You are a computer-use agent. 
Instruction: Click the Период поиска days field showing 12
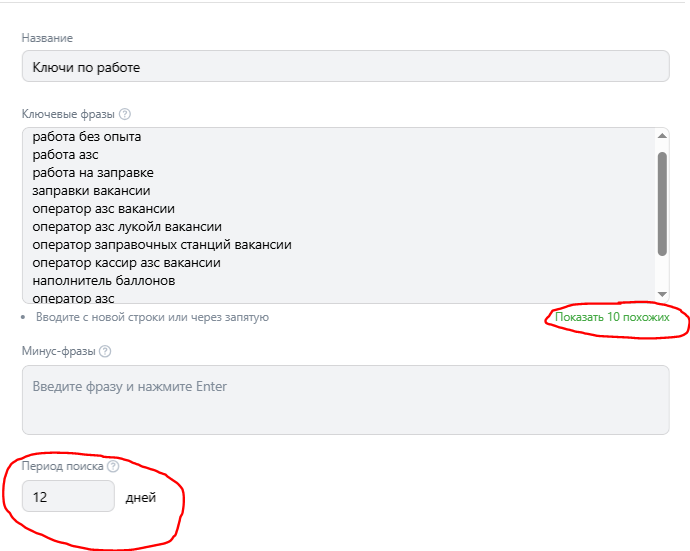point(68,496)
